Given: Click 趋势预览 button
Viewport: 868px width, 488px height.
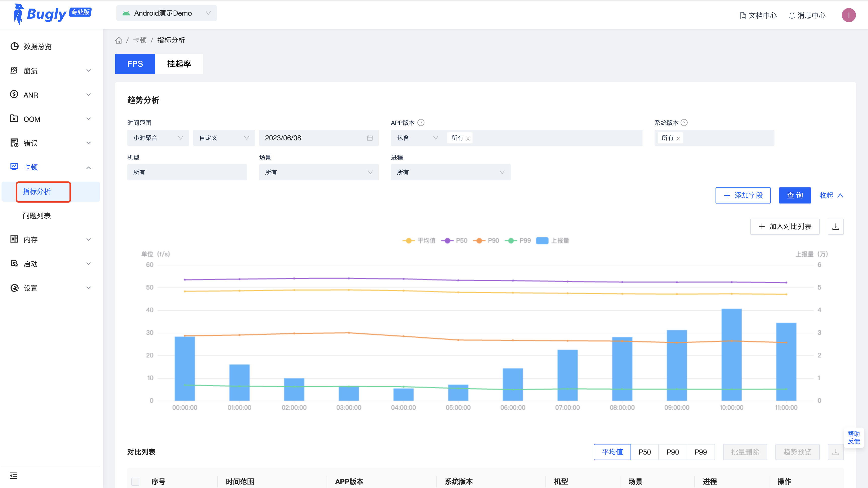Looking at the screenshot, I should [797, 452].
